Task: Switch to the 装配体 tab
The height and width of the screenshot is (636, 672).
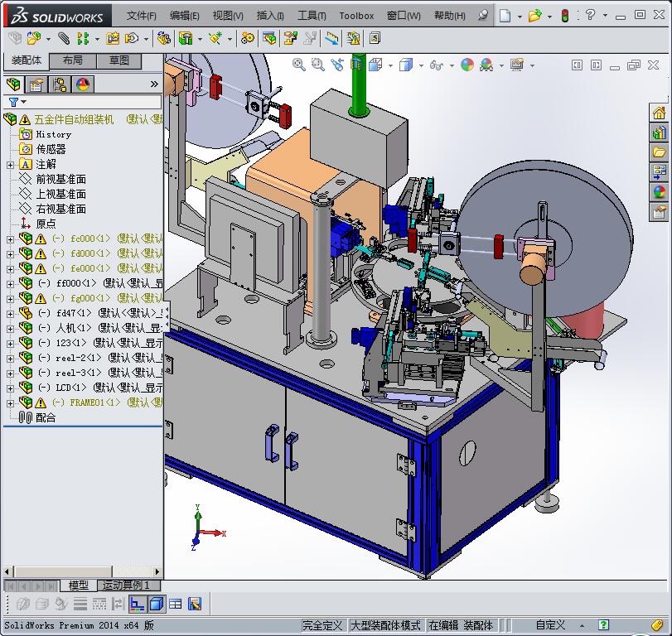Action: point(27,60)
